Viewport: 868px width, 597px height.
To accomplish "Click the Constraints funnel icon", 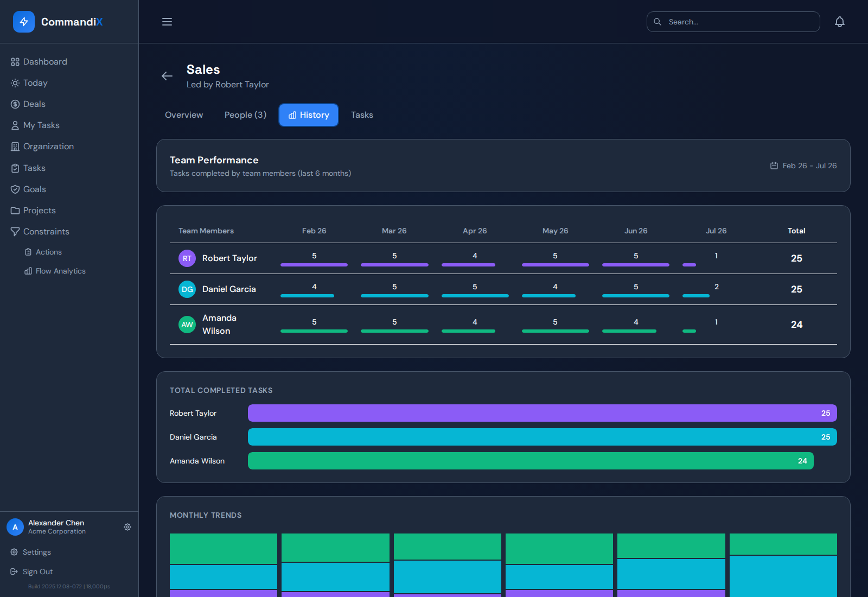I will tap(15, 232).
